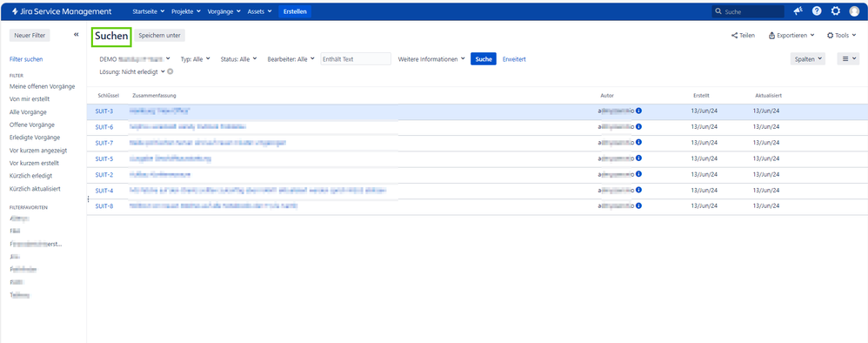Show author info icon in SUIT-8 row
The width and height of the screenshot is (868, 343).
coord(638,206)
